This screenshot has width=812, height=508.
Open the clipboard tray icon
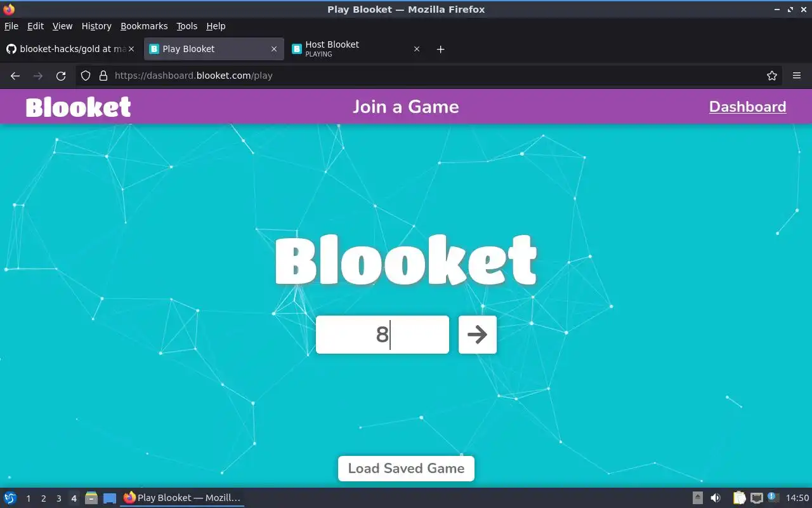point(739,498)
